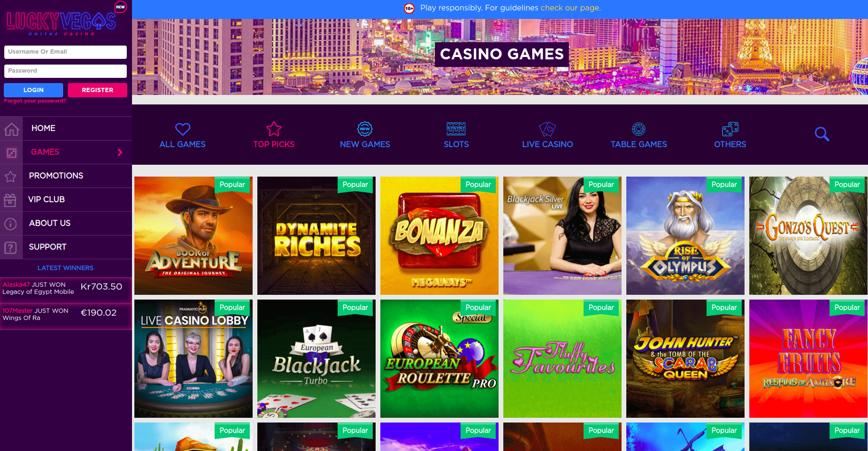This screenshot has width=868, height=451.
Task: Expand the Games menu arrow
Action: (120, 152)
